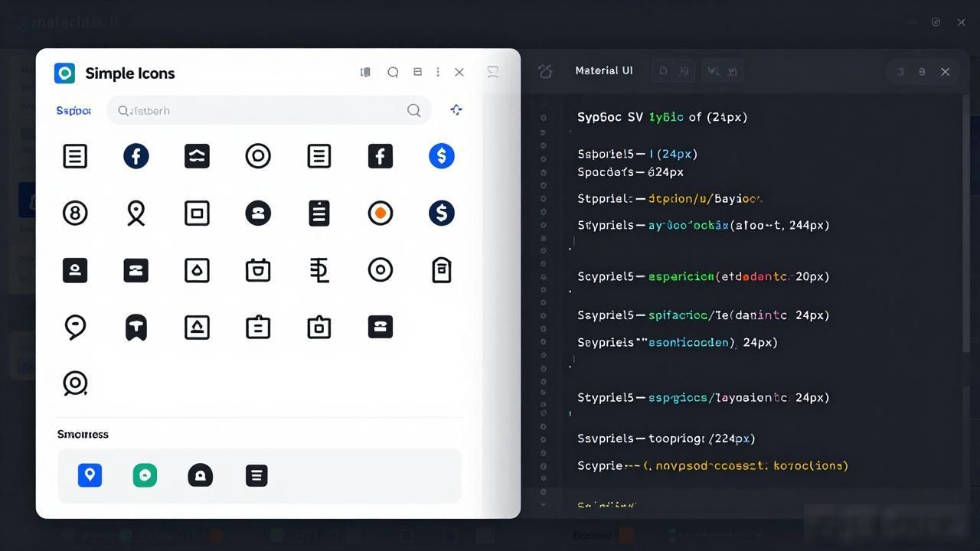Choose the outlined square droplet icon

pyautogui.click(x=197, y=270)
